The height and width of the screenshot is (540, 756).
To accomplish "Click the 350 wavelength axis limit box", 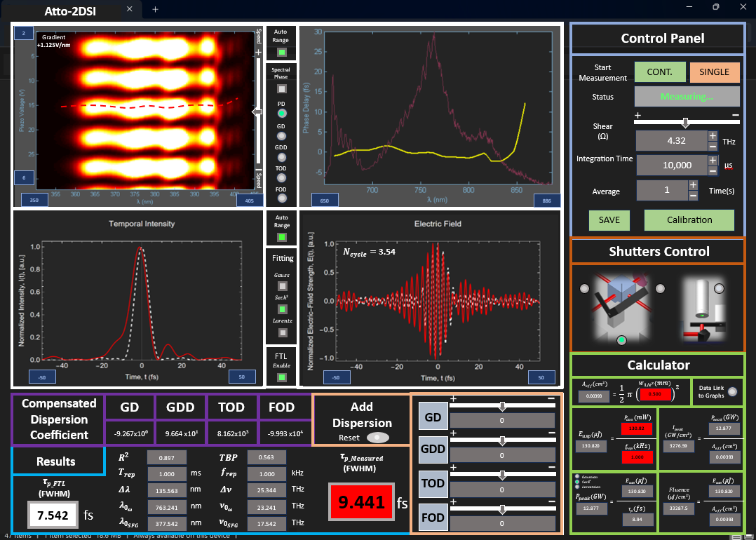I will click(x=34, y=200).
